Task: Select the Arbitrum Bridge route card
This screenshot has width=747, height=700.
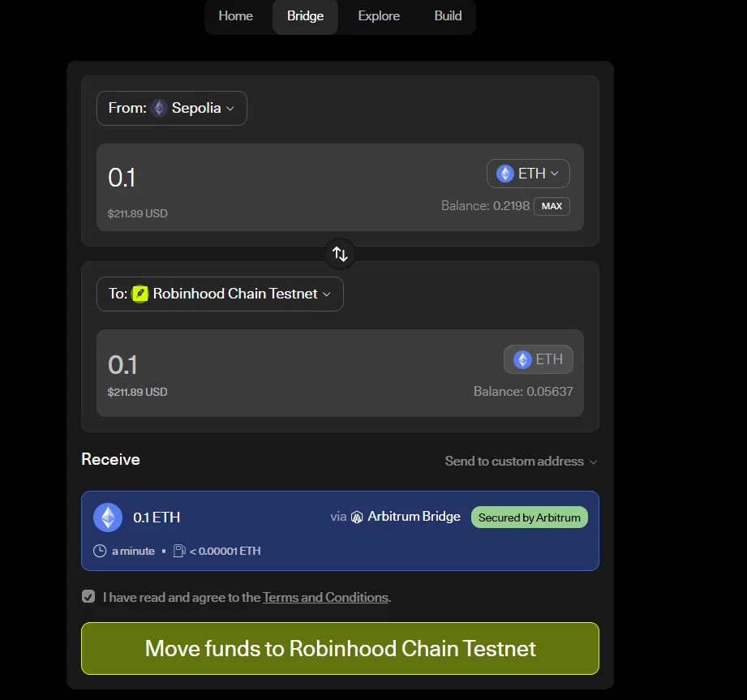Action: (x=340, y=530)
